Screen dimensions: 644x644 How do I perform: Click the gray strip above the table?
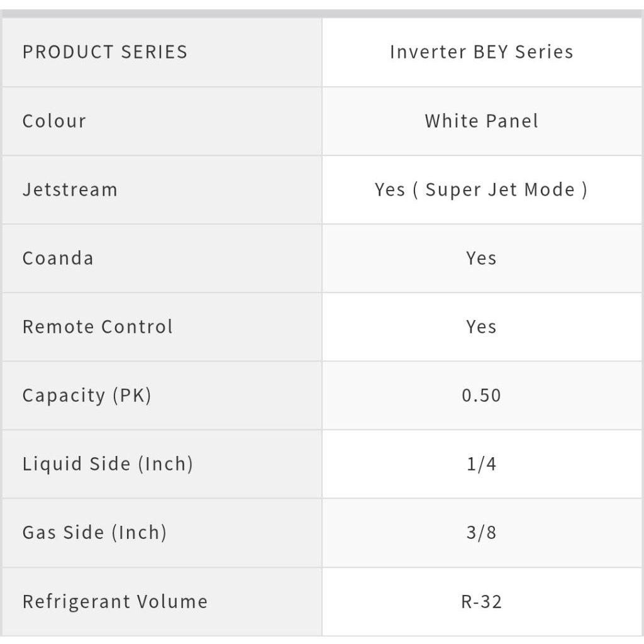point(322,13)
